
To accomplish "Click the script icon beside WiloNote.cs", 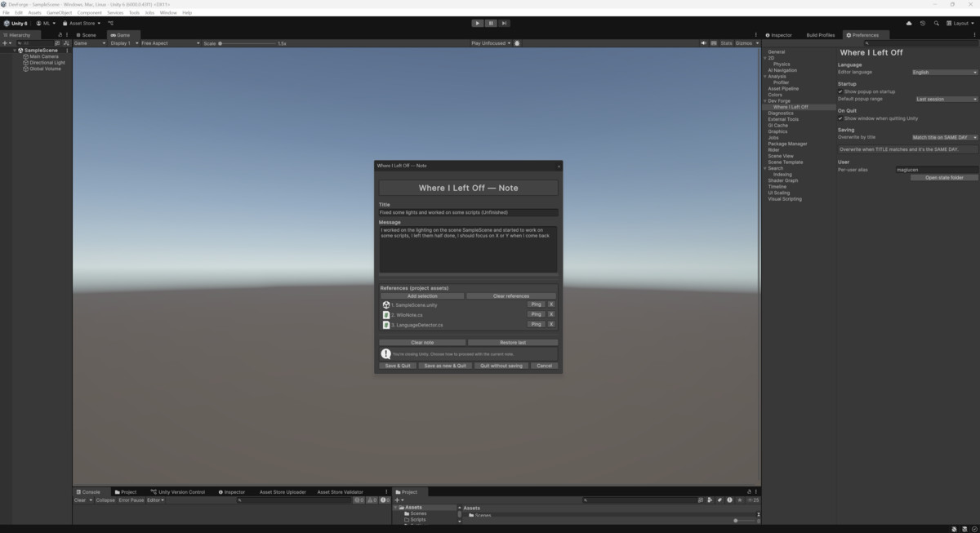I will pyautogui.click(x=385, y=314).
